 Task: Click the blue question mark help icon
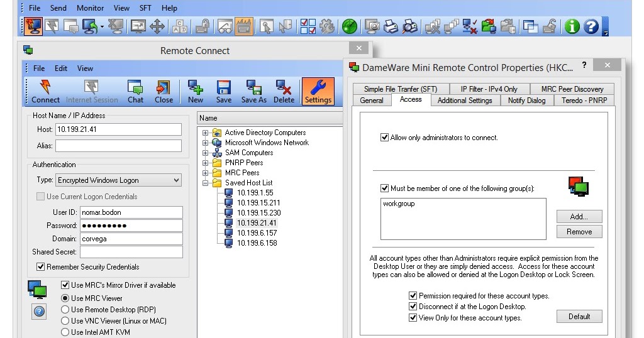coord(591,26)
